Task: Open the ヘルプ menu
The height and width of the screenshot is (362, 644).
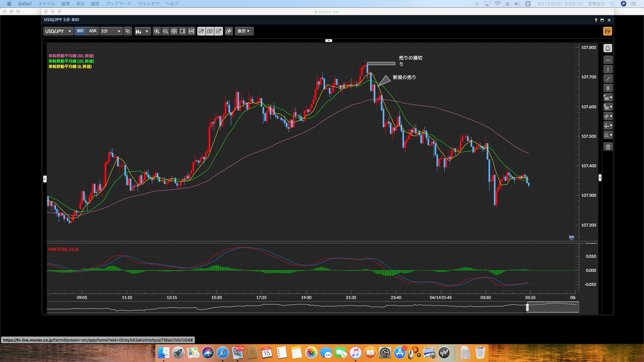Action: pos(172,4)
